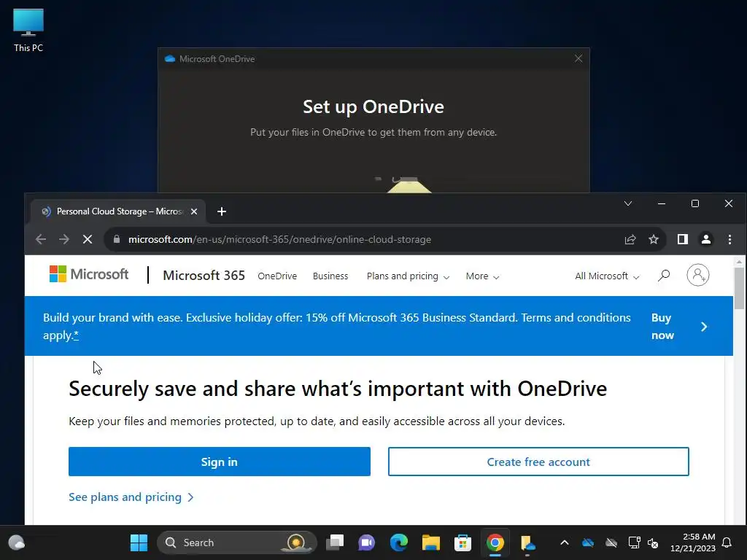
Task: Select the Personal Cloud Storage tab
Action: pyautogui.click(x=117, y=211)
